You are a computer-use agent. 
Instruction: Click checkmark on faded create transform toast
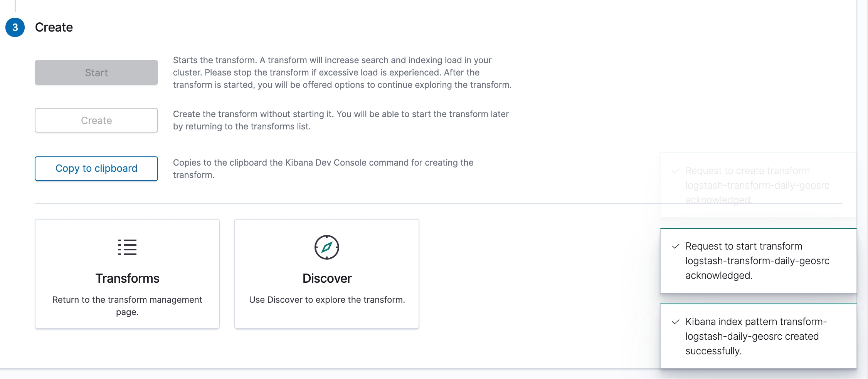click(x=675, y=171)
